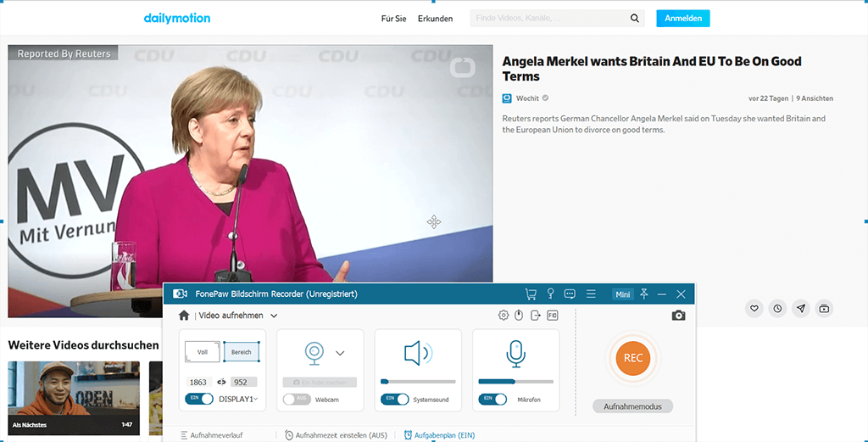
Task: Open the Erkunden menu item
Action: (x=435, y=19)
